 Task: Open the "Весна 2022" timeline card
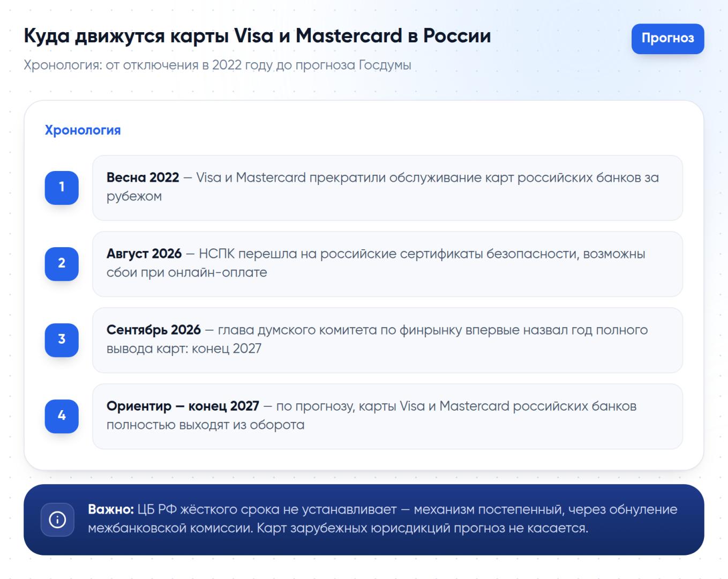pyautogui.click(x=387, y=188)
